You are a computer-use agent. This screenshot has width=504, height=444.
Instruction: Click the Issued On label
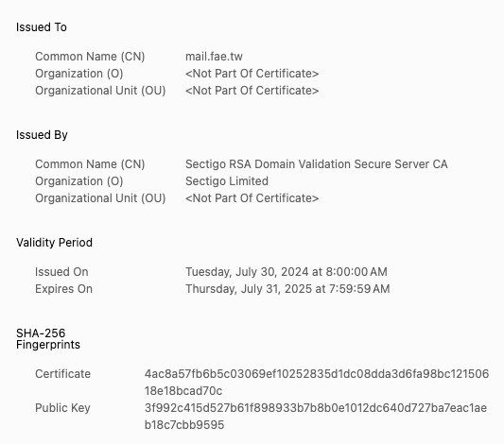[61, 272]
